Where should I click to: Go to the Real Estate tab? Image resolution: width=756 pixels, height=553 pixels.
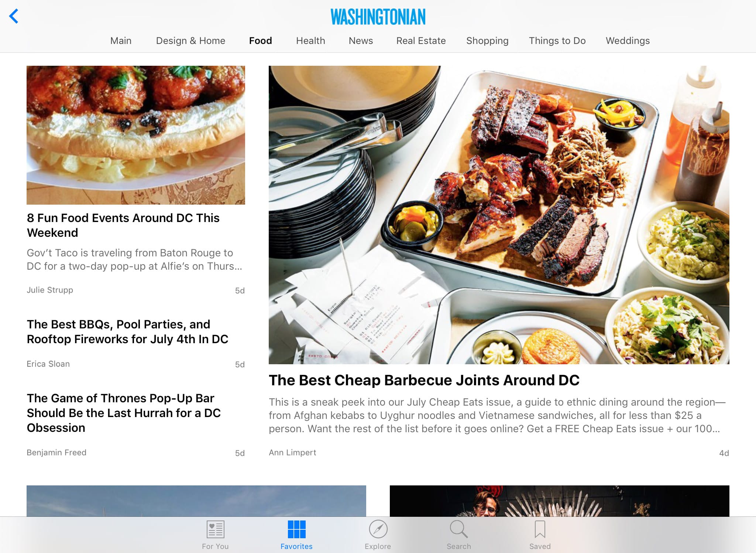click(421, 41)
